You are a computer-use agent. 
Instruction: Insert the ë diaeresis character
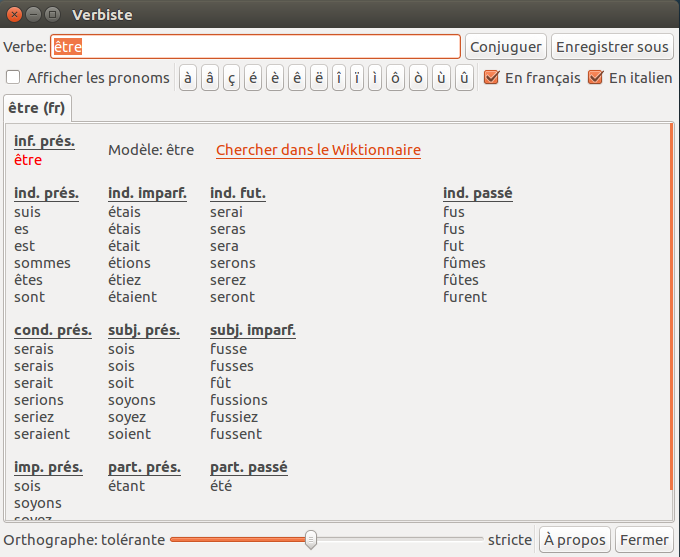tap(318, 78)
